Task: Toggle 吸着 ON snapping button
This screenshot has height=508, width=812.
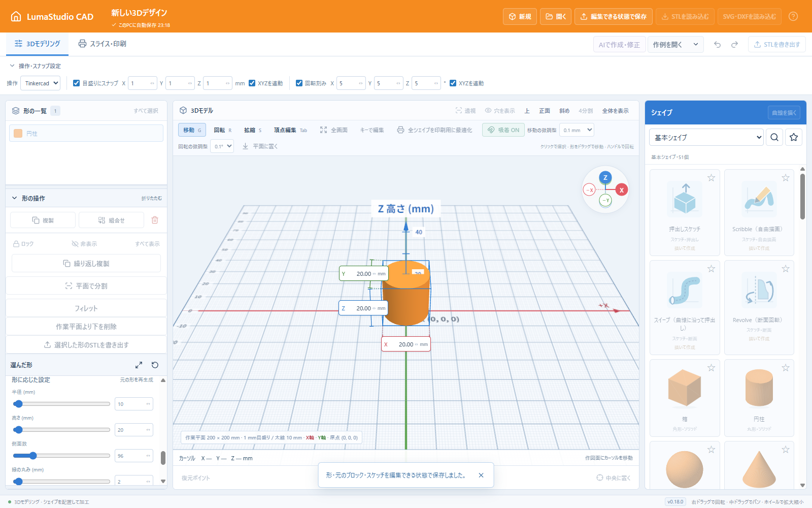Action: pyautogui.click(x=503, y=130)
